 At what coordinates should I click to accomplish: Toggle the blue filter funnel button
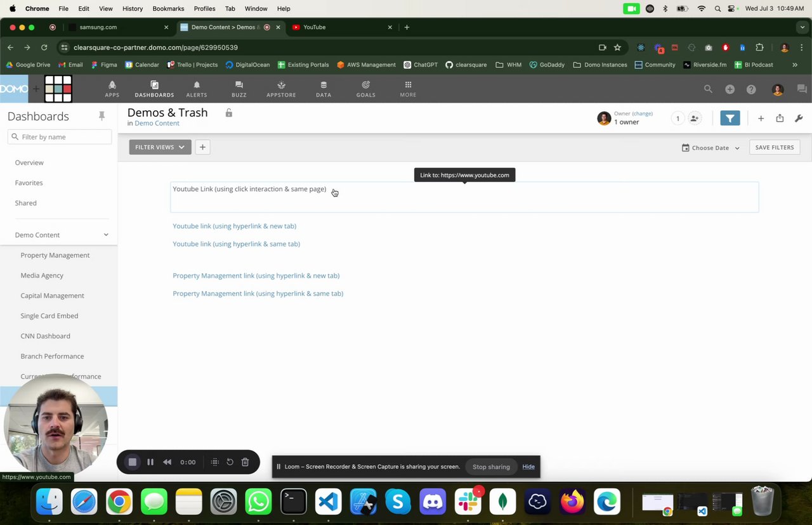(x=730, y=118)
